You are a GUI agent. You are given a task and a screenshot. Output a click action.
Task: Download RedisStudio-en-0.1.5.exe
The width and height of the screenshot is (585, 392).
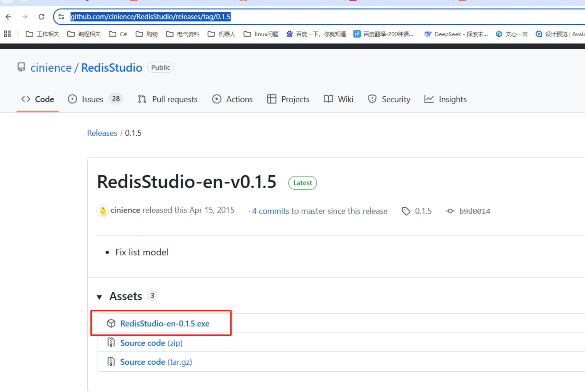(x=165, y=323)
